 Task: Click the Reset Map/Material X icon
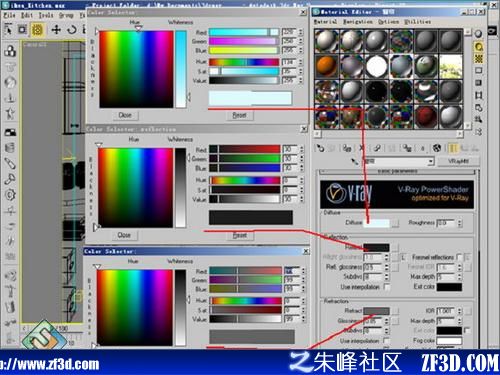pos(362,148)
